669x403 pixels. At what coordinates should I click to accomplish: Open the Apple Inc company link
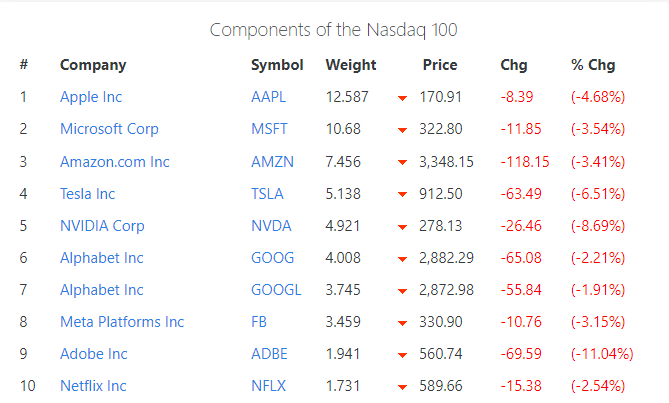(x=91, y=97)
